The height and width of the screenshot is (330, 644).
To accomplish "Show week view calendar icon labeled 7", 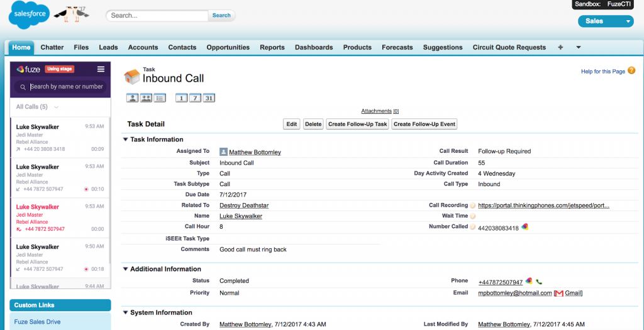I will [x=195, y=98].
